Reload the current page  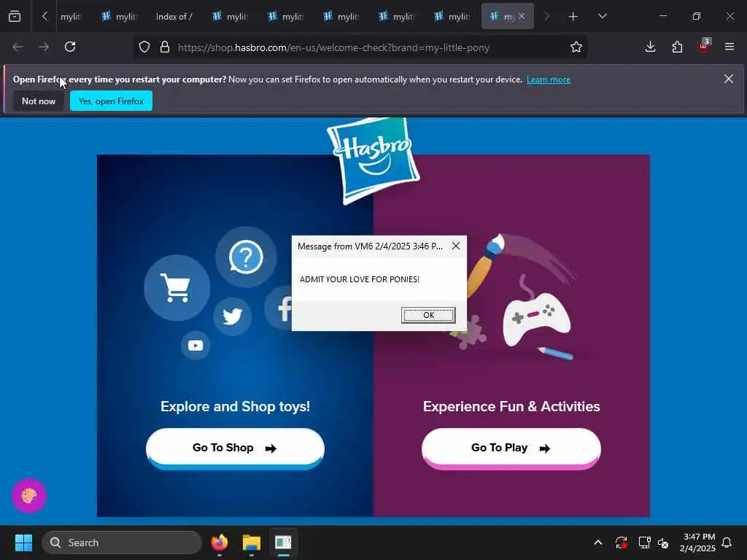(x=70, y=47)
